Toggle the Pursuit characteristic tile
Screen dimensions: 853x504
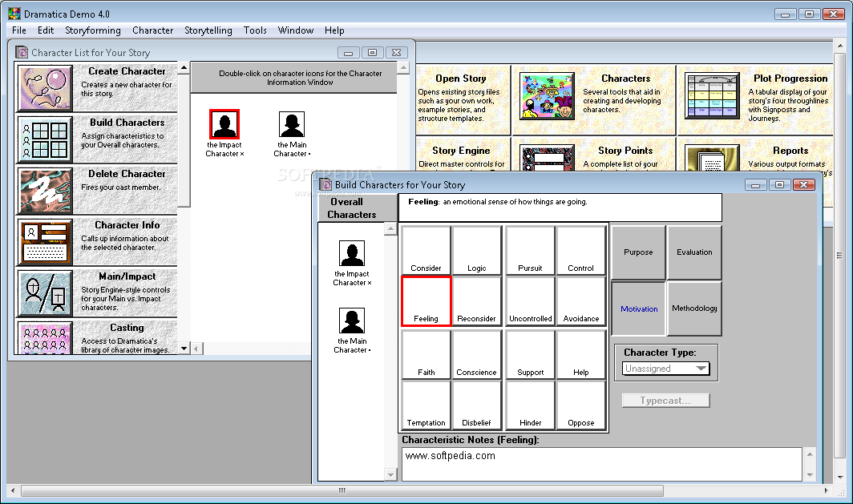pos(531,250)
